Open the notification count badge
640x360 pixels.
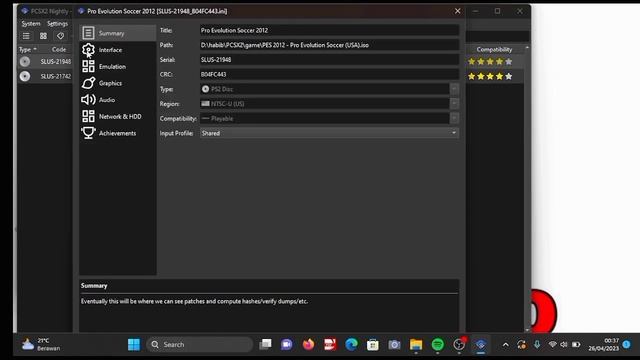pos(627,344)
